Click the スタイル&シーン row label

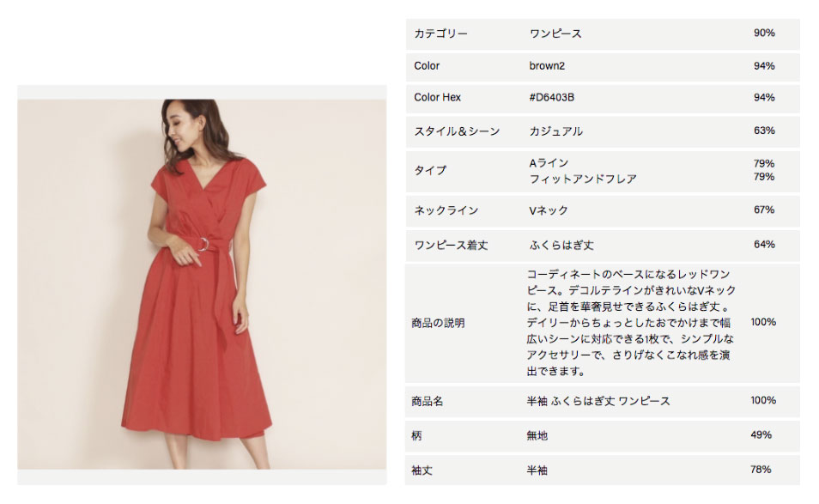point(457,131)
